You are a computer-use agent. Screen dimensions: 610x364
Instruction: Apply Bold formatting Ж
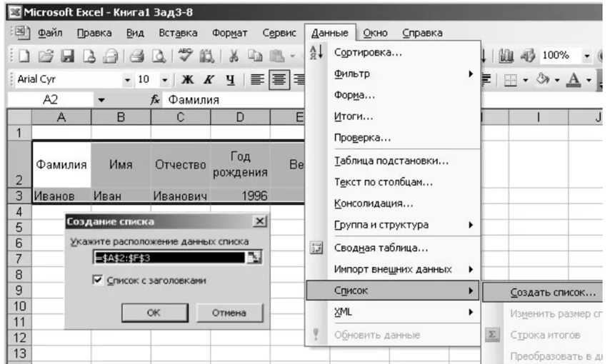pyautogui.click(x=188, y=79)
